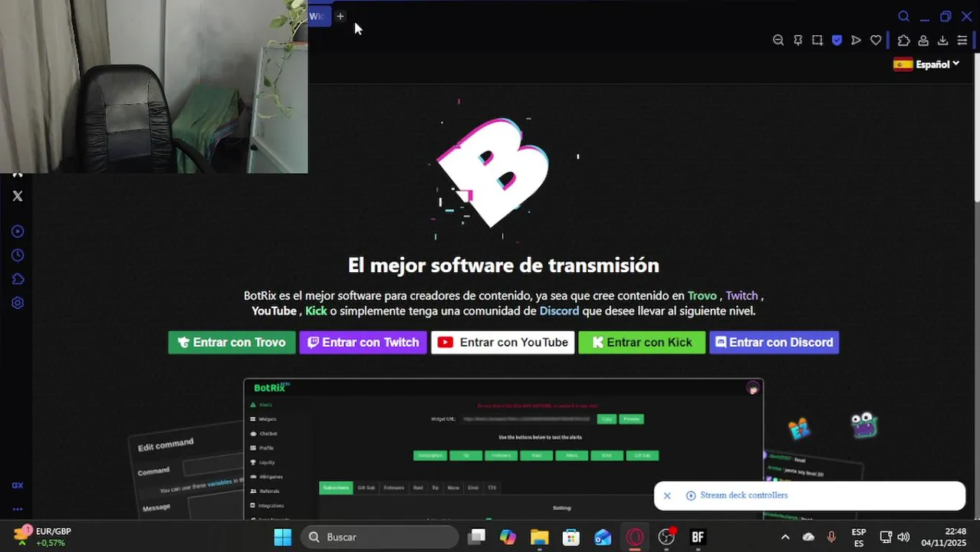Click Entrar con Kick
The width and height of the screenshot is (980, 552).
(642, 343)
